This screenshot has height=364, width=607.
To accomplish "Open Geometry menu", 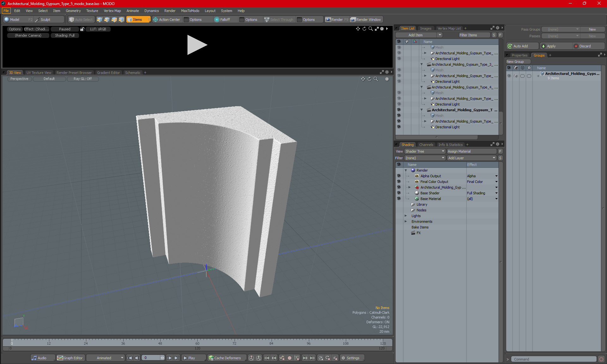I will (x=73, y=11).
